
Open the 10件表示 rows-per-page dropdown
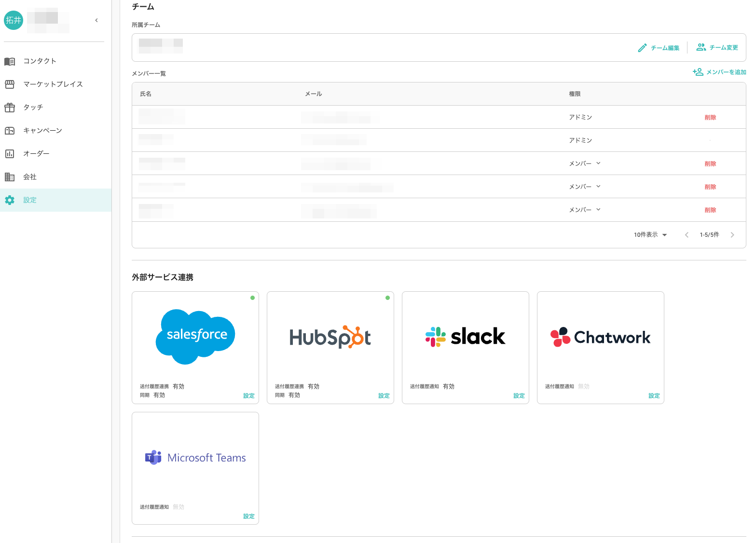coord(650,235)
